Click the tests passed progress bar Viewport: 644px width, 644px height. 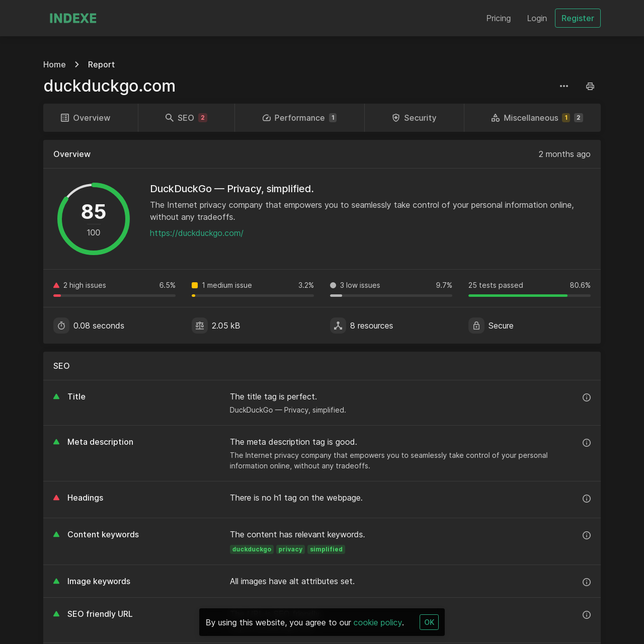click(529, 295)
